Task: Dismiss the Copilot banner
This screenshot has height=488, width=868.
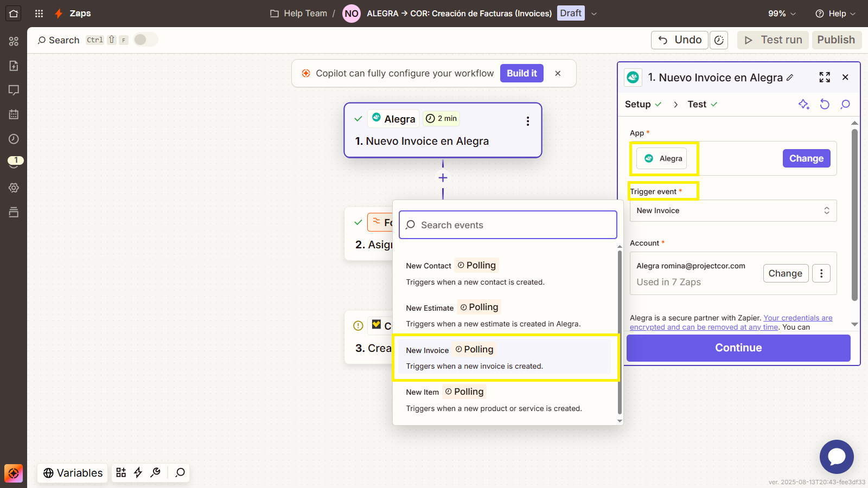Action: coord(558,73)
